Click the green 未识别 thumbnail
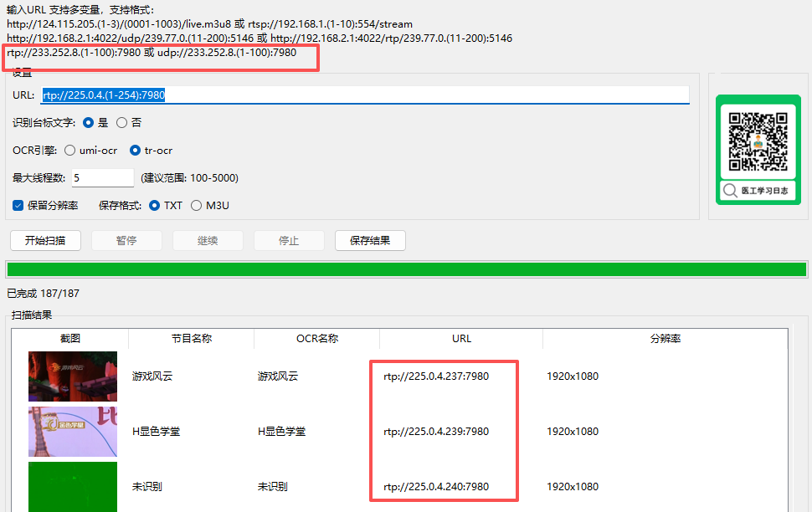 click(73, 486)
